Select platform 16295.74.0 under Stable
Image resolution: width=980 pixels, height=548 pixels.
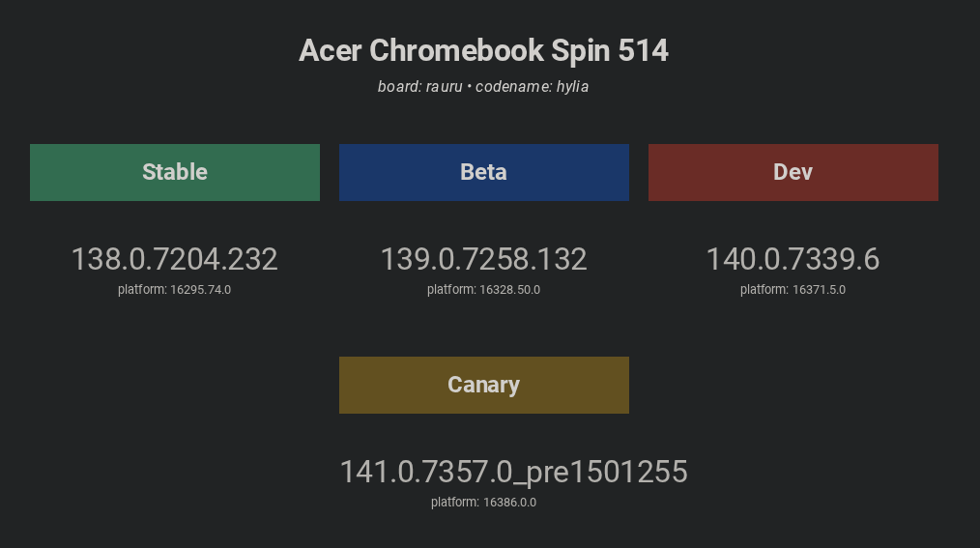click(x=174, y=290)
